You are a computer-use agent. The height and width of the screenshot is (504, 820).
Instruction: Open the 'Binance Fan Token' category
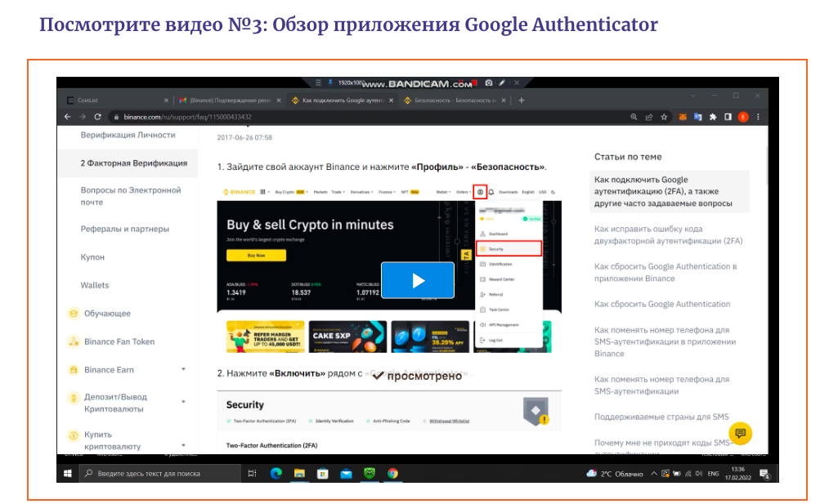pyautogui.click(x=119, y=341)
